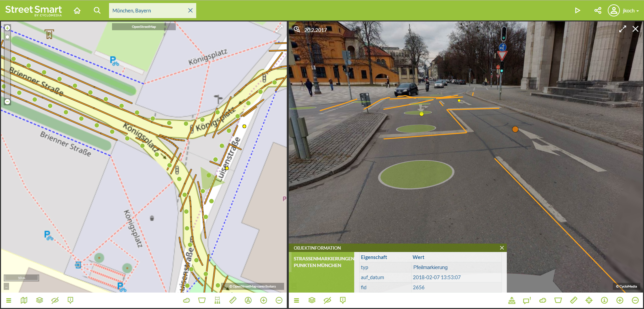Clear the München, Bayern search field
Screen dimensions: 644x309
coord(190,10)
